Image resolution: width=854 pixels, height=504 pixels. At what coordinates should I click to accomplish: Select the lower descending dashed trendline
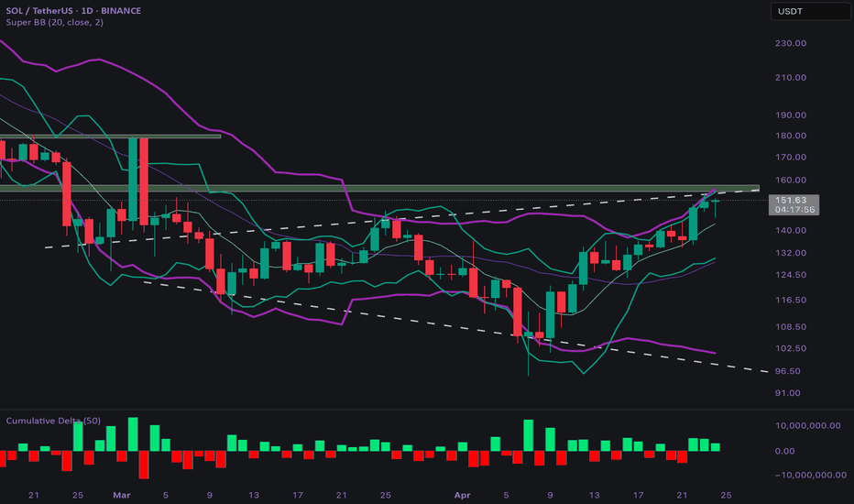coord(455,326)
